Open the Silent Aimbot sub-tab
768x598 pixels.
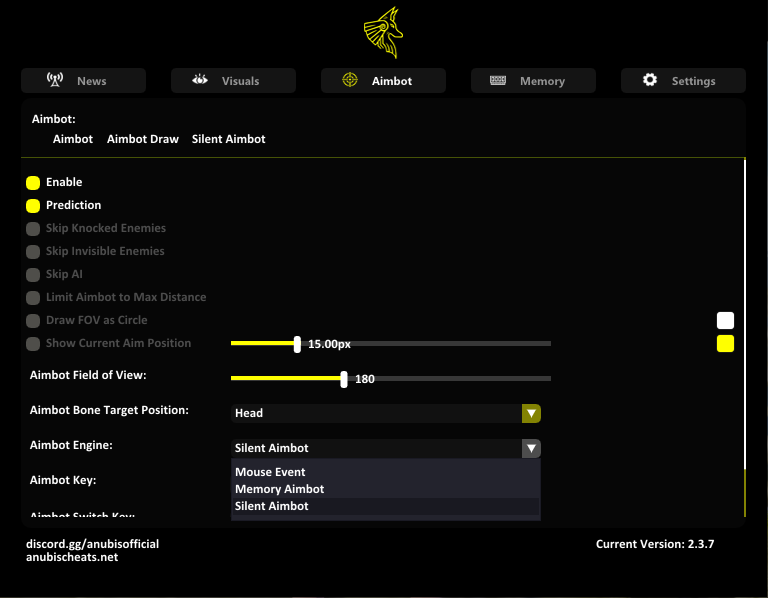[228, 139]
